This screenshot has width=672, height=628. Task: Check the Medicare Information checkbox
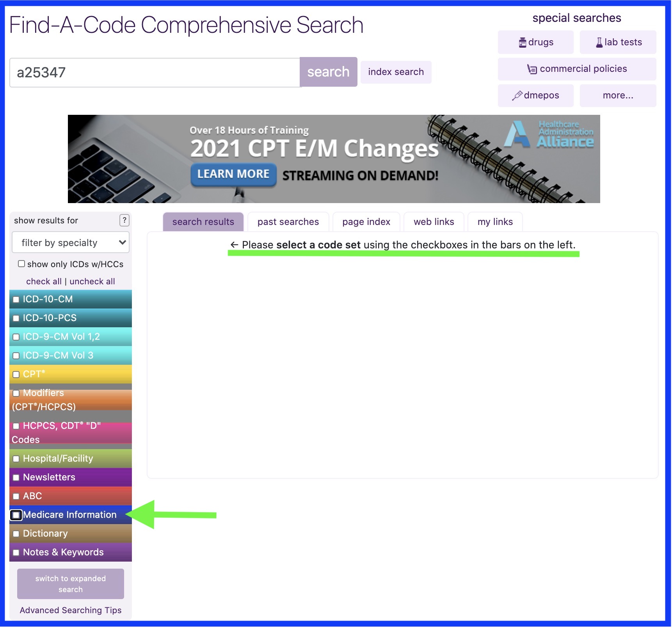click(16, 515)
